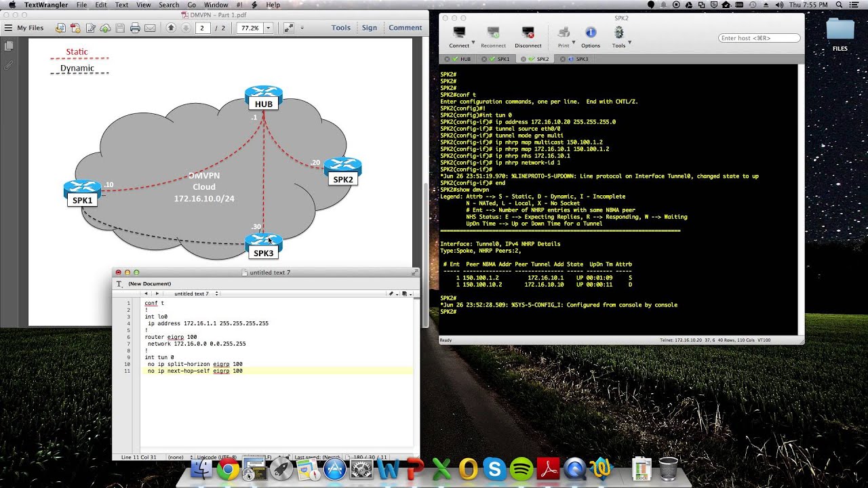Click the Print icon in the terminal toolbar

pos(563,33)
